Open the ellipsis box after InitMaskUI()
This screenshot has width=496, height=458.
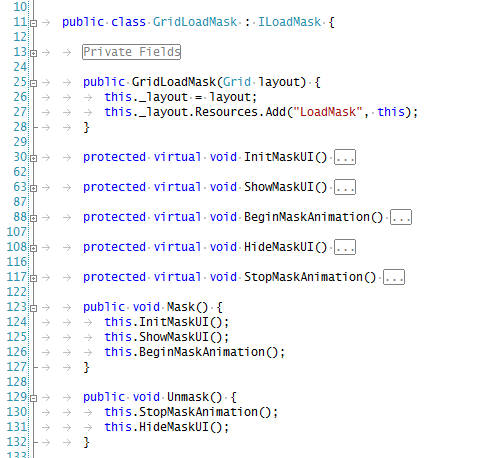[x=345, y=157]
